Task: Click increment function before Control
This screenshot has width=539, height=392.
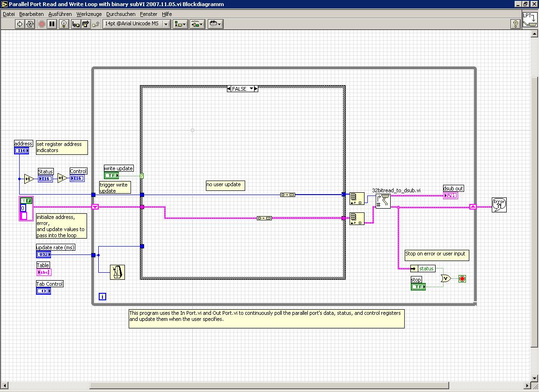Action: click(x=62, y=178)
